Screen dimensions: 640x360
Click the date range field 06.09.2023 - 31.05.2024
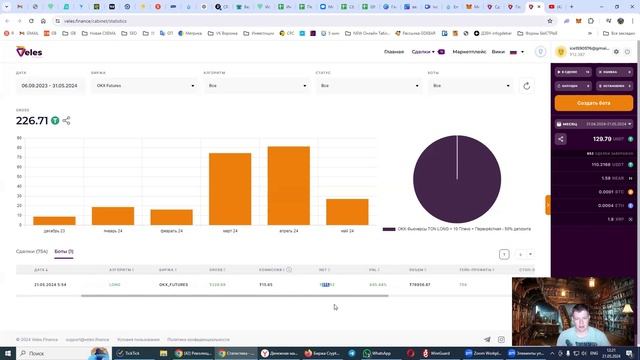pos(50,86)
